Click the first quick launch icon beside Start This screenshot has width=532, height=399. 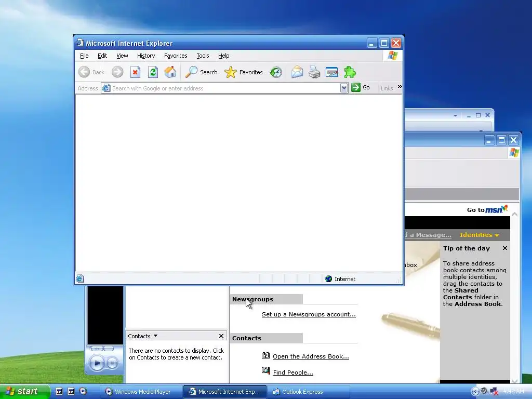tap(59, 391)
